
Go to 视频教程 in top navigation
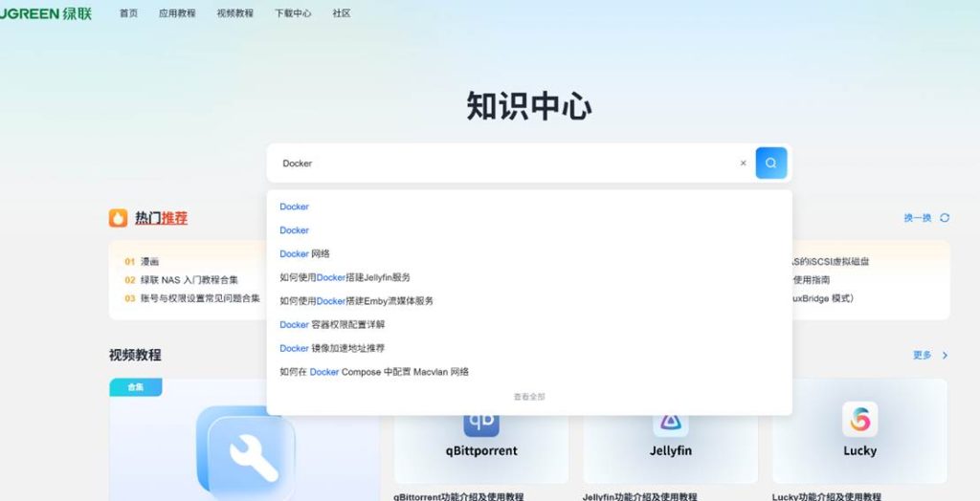point(235,13)
